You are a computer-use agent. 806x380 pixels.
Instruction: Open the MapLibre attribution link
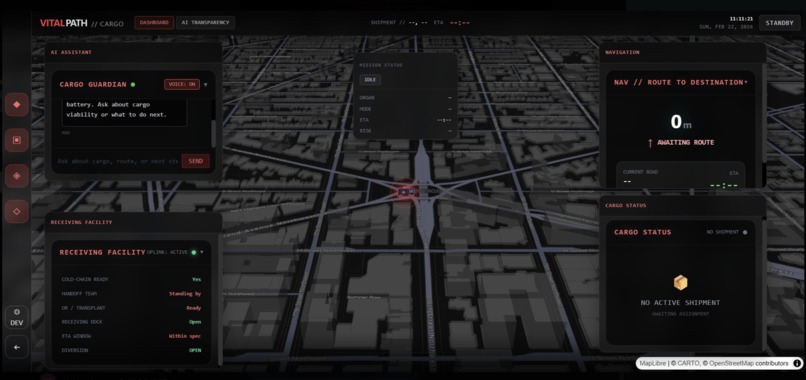pyautogui.click(x=653, y=364)
